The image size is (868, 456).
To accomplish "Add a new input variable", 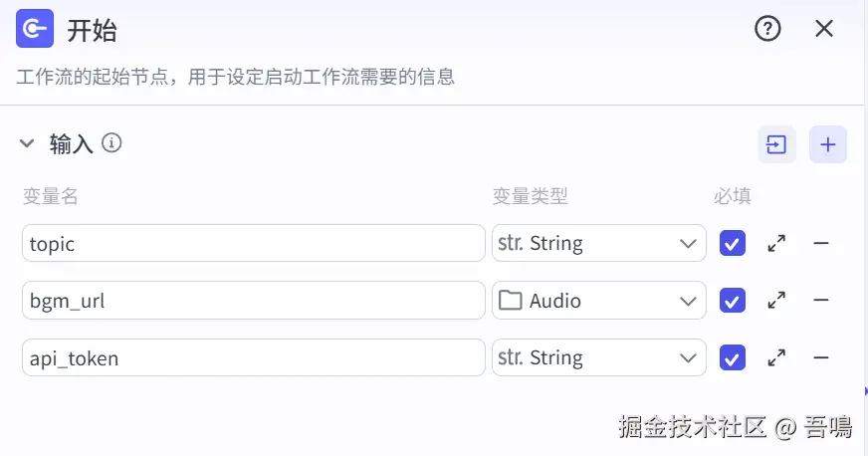I will (828, 144).
